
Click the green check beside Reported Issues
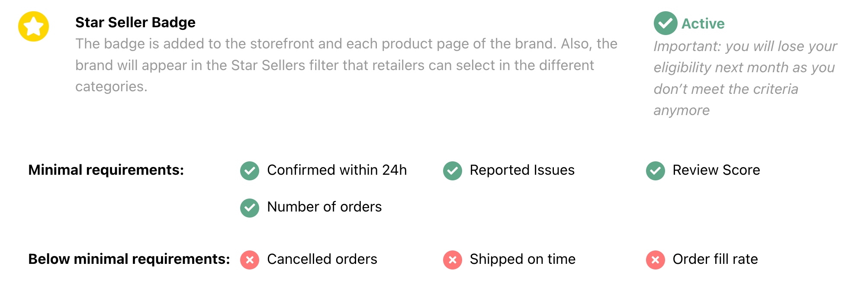[x=453, y=171]
